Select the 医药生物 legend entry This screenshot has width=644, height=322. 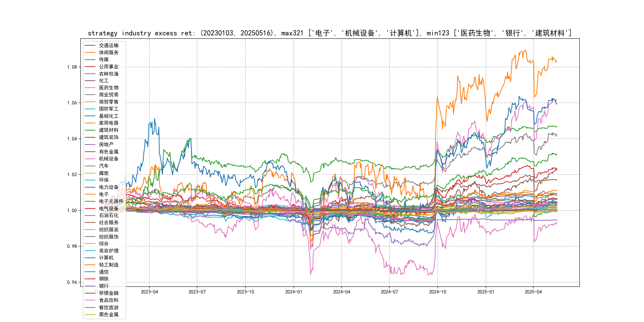[x=109, y=88]
